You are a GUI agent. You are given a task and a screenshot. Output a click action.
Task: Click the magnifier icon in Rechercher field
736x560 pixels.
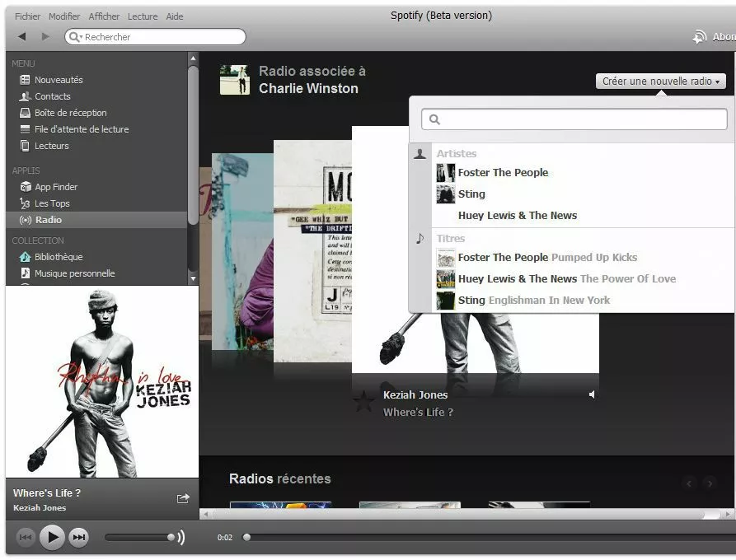pyautogui.click(x=73, y=36)
